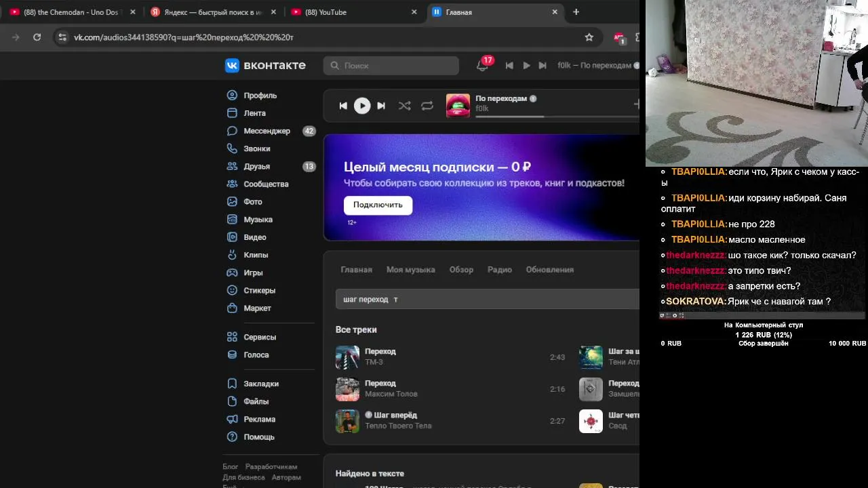Open Клипы in the sidebar
Screen dimensions: 868x488
coord(248,255)
